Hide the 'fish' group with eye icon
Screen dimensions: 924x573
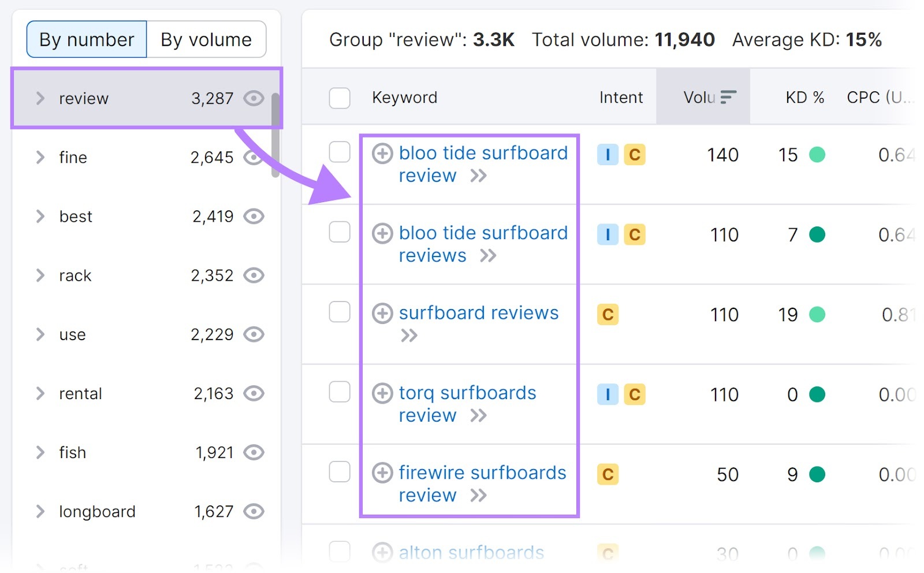coord(254,452)
